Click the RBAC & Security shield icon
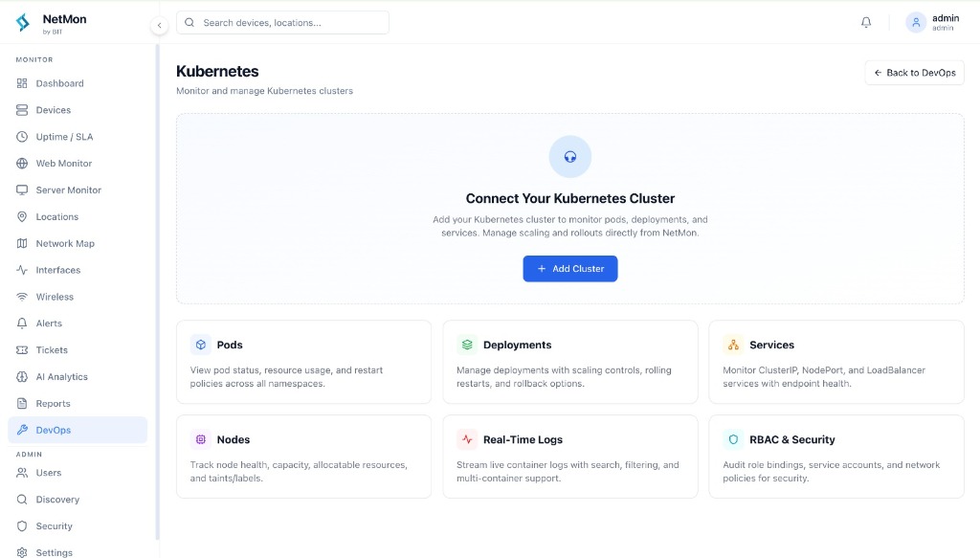This screenshot has height=558, width=980. click(734, 439)
